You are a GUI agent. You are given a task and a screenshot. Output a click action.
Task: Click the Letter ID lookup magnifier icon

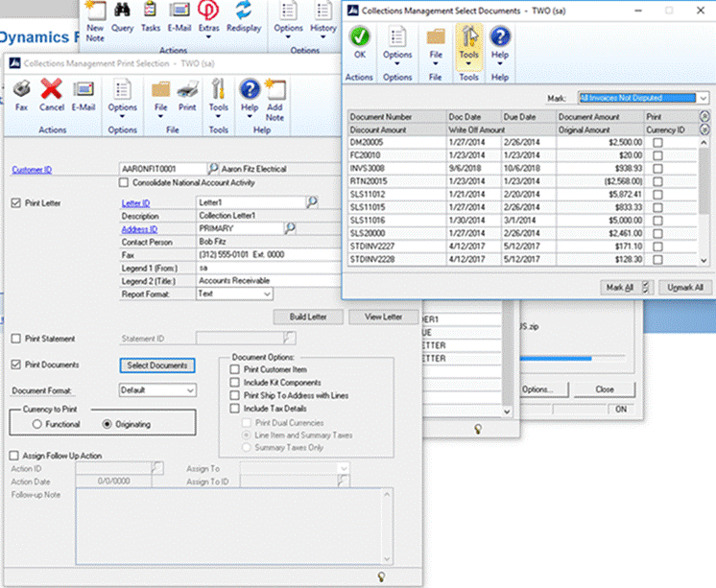tap(312, 201)
